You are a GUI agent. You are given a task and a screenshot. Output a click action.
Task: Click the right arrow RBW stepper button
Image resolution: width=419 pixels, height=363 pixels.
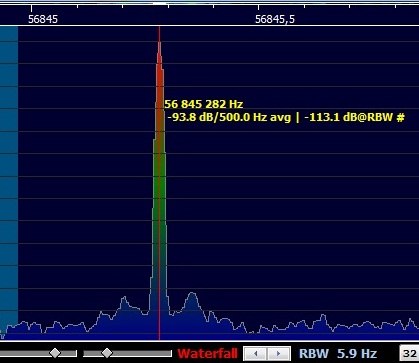(x=278, y=353)
